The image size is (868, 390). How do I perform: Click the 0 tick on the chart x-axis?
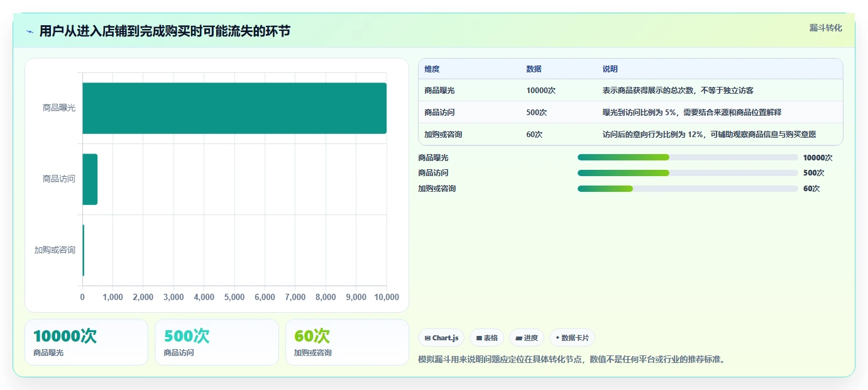coord(82,297)
